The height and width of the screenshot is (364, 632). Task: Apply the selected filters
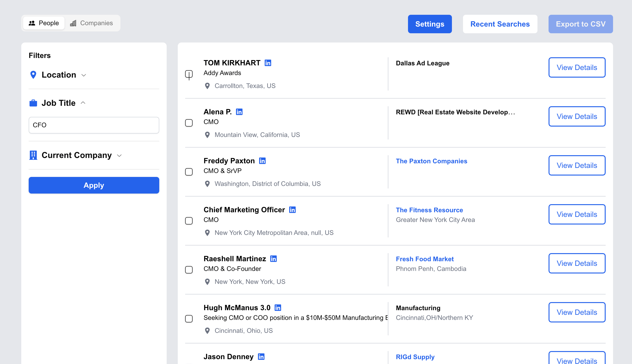tap(94, 185)
